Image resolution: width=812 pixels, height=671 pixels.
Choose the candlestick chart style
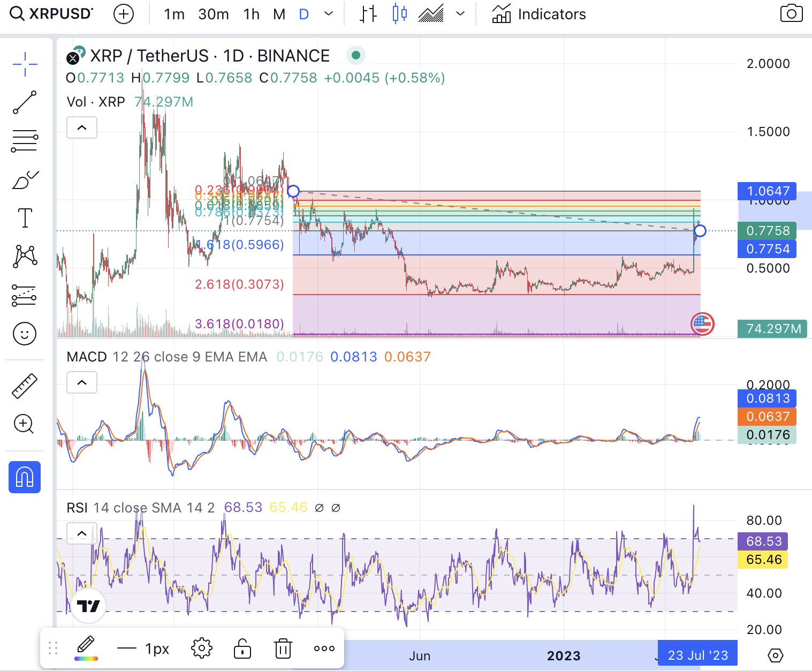point(400,14)
